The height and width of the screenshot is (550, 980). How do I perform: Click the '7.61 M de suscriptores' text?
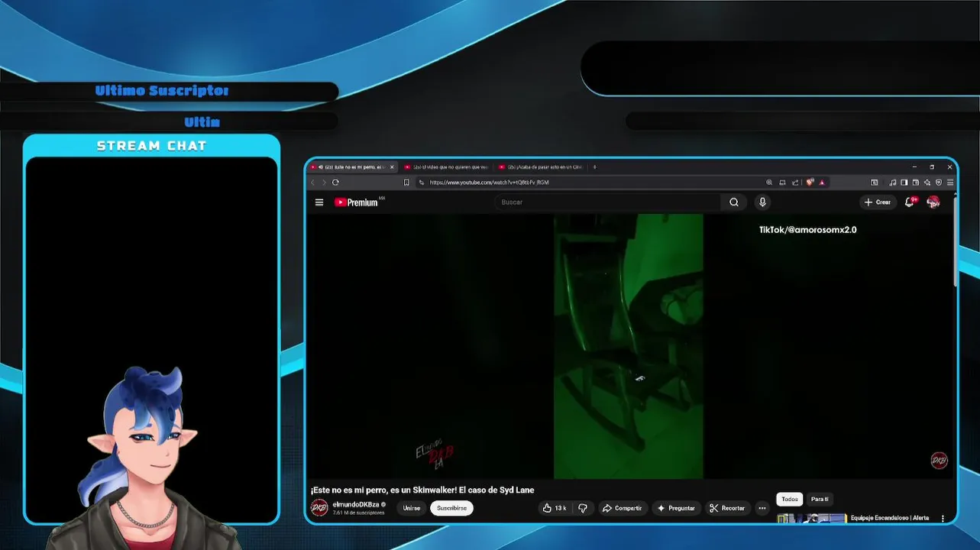click(358, 513)
